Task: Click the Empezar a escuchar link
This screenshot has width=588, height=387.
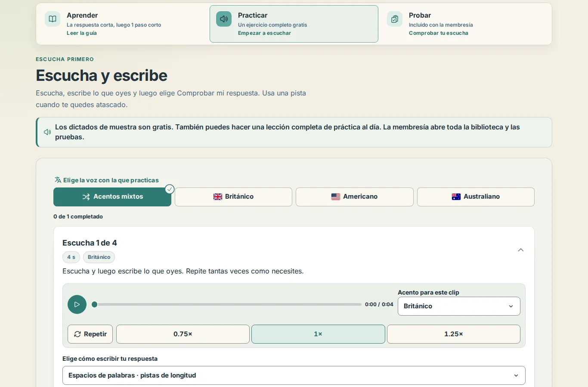Action: (264, 33)
